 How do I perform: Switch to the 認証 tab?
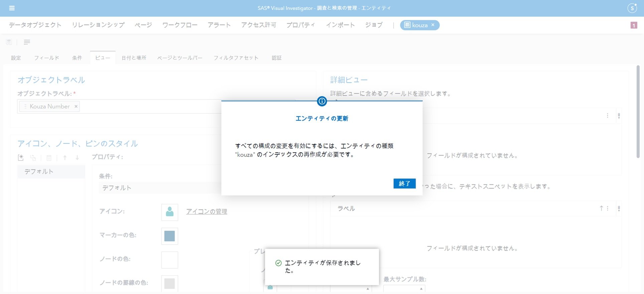click(277, 58)
